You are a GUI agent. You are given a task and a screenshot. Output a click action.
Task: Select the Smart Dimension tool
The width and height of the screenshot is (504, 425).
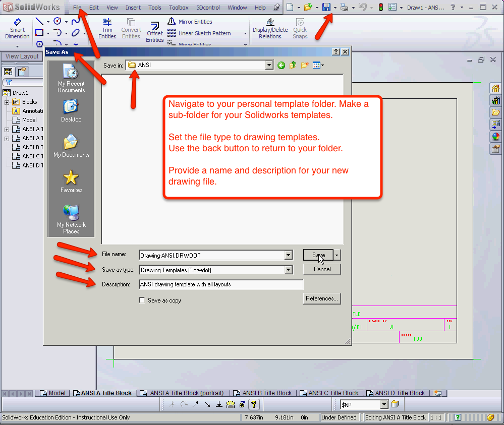click(x=17, y=28)
